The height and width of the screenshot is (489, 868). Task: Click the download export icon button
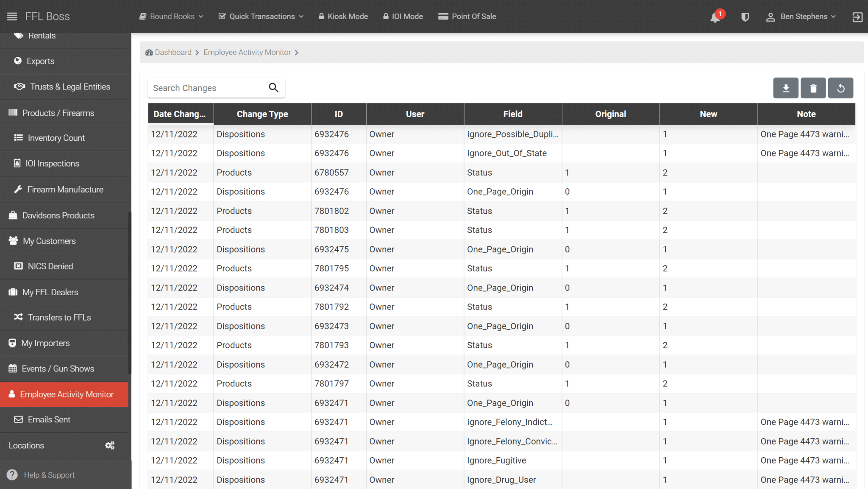785,88
